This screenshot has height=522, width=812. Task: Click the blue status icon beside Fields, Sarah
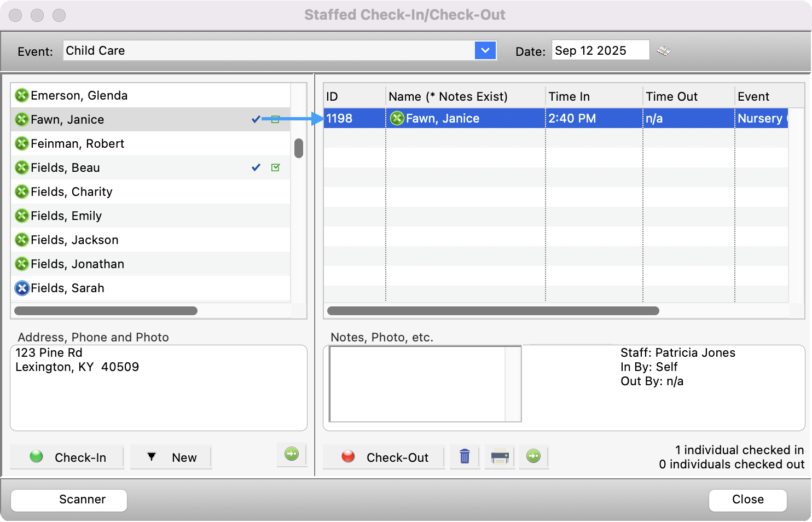[22, 288]
